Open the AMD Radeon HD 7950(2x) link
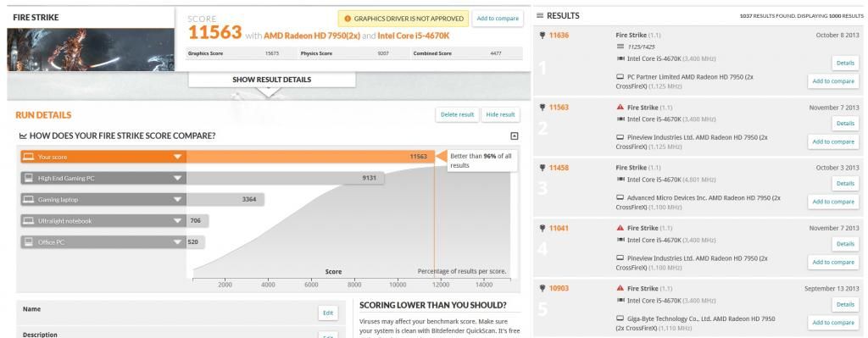This screenshot has height=338, width=868. pos(312,36)
